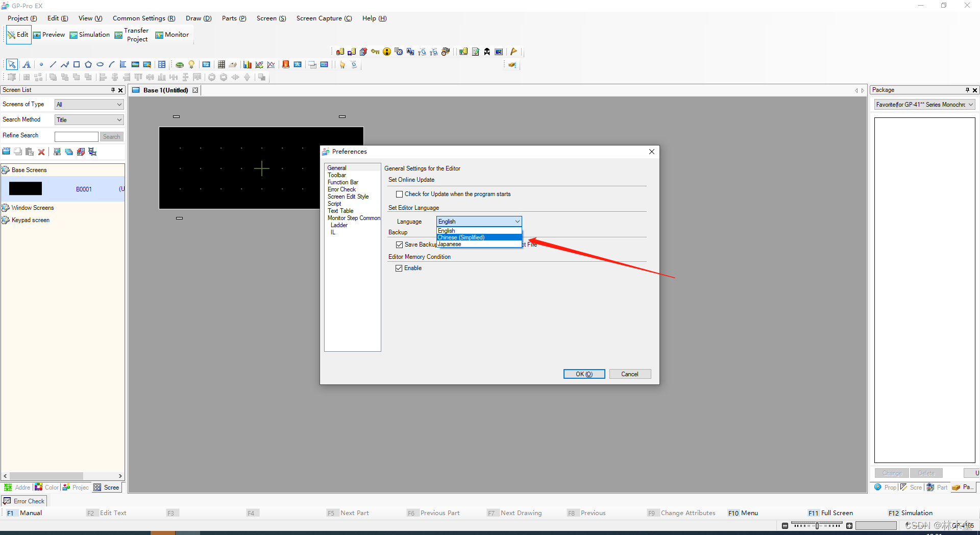Click the Preview button
The height and width of the screenshot is (535, 980).
coord(50,35)
